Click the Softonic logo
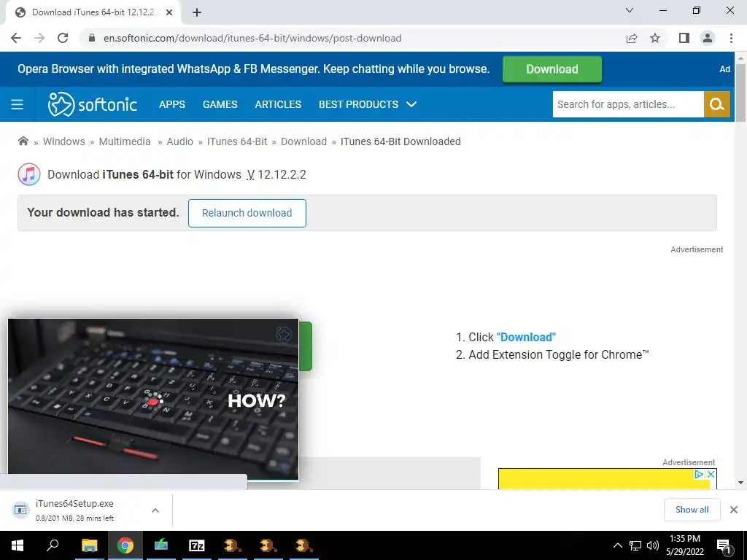 [x=93, y=104]
